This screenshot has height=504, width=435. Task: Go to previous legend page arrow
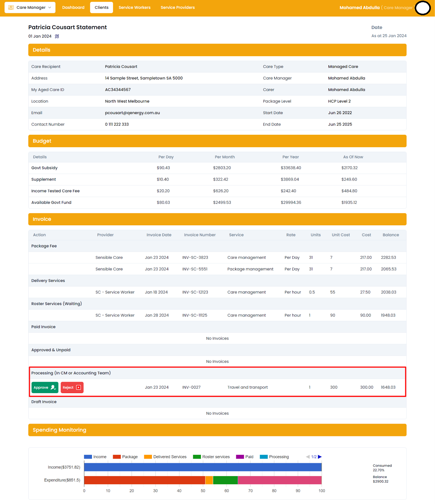[x=308, y=457]
